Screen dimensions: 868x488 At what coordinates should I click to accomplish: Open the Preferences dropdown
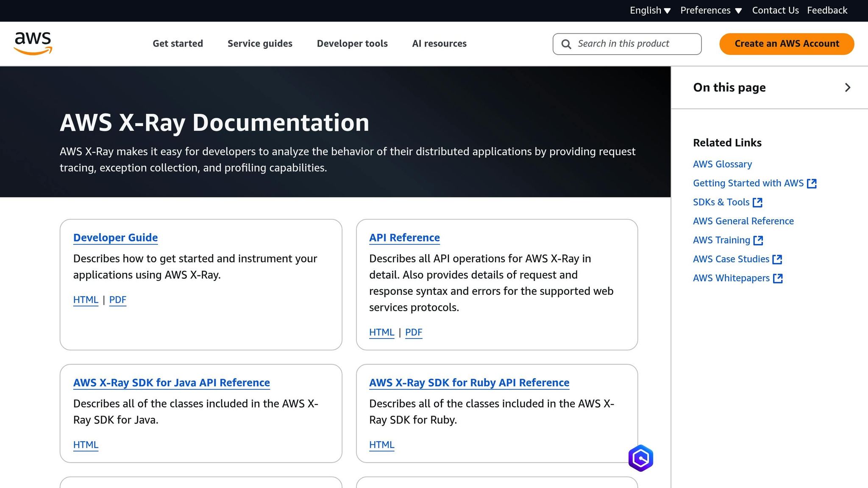711,10
